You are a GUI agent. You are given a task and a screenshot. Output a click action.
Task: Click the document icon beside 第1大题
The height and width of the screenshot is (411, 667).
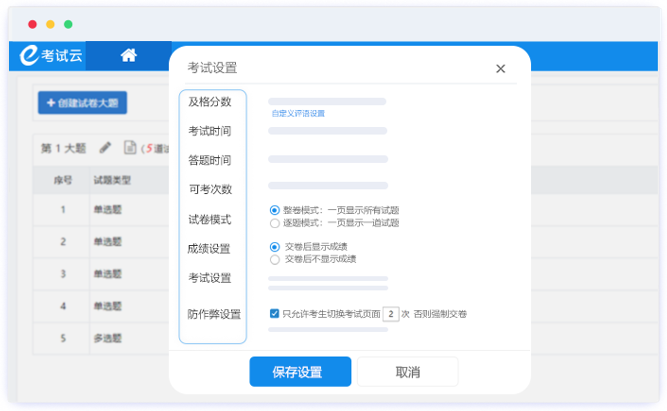pyautogui.click(x=130, y=148)
